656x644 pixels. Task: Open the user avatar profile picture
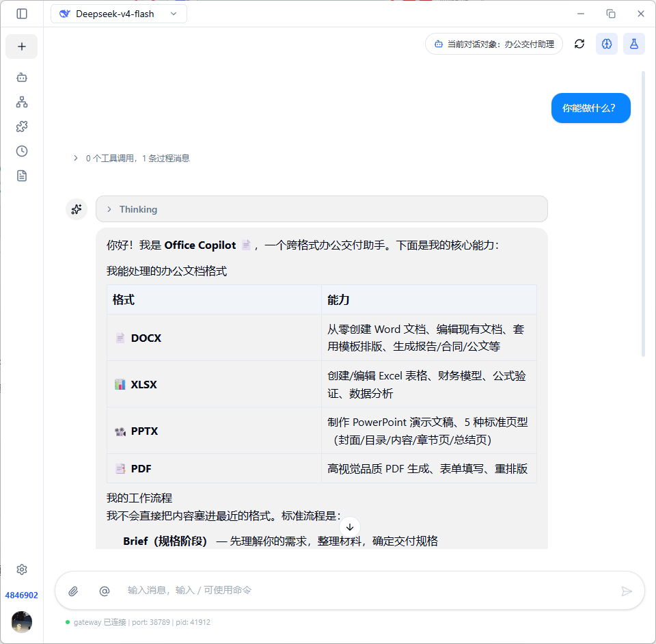point(22,622)
